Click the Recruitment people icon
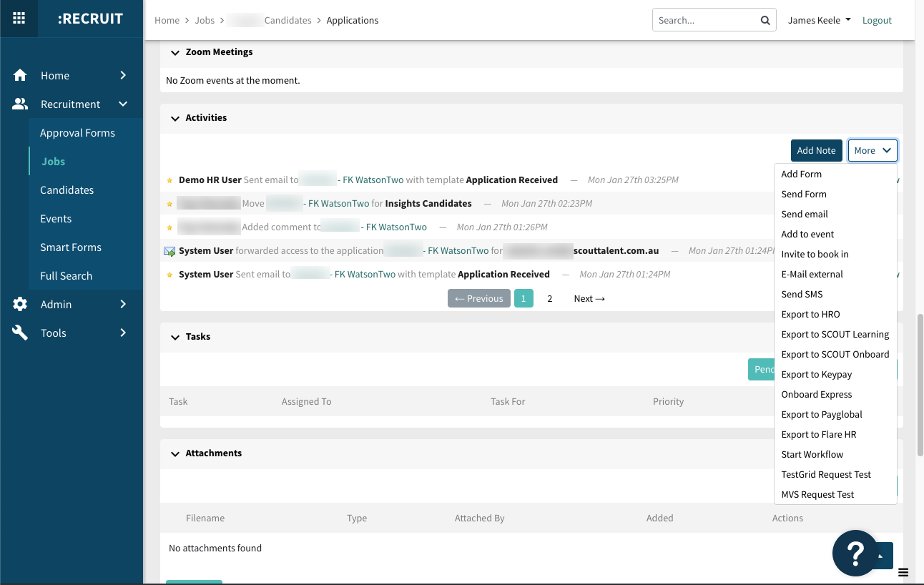Viewport: 924px width, 585px height. pos(20,104)
